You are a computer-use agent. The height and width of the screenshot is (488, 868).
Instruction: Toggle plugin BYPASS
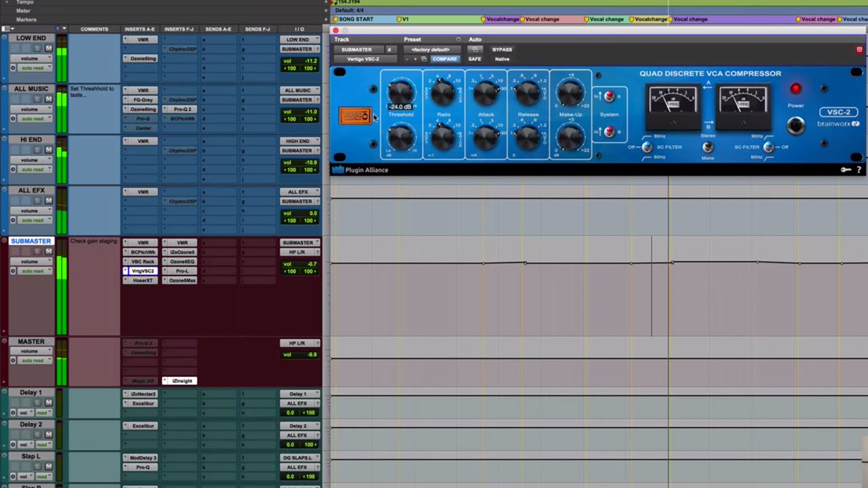pyautogui.click(x=502, y=49)
